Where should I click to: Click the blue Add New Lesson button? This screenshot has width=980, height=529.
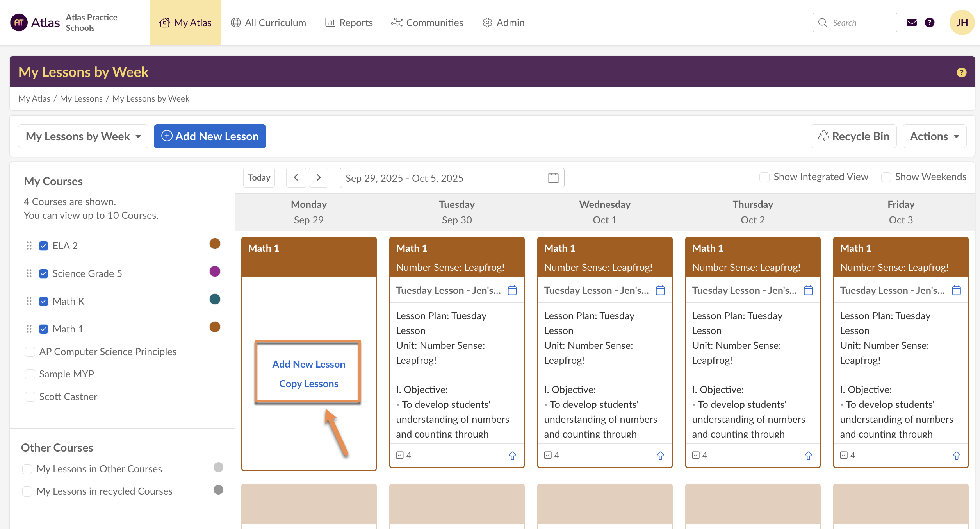coord(210,136)
